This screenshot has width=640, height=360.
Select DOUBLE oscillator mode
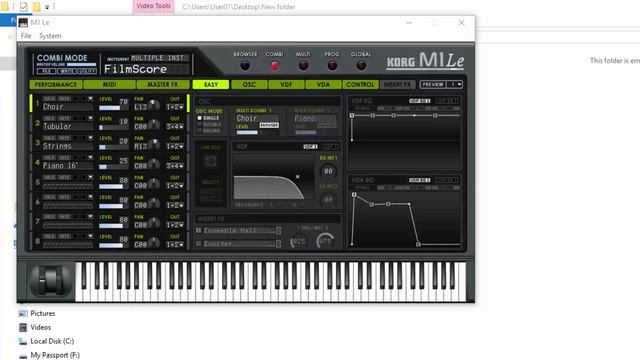209,124
